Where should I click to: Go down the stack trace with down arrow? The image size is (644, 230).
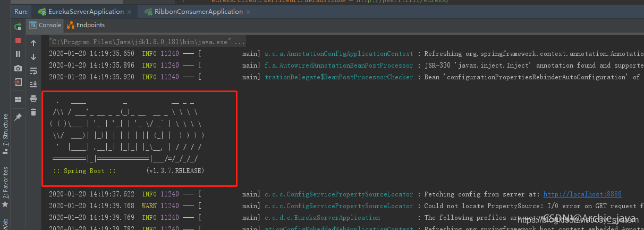pyautogui.click(x=33, y=57)
